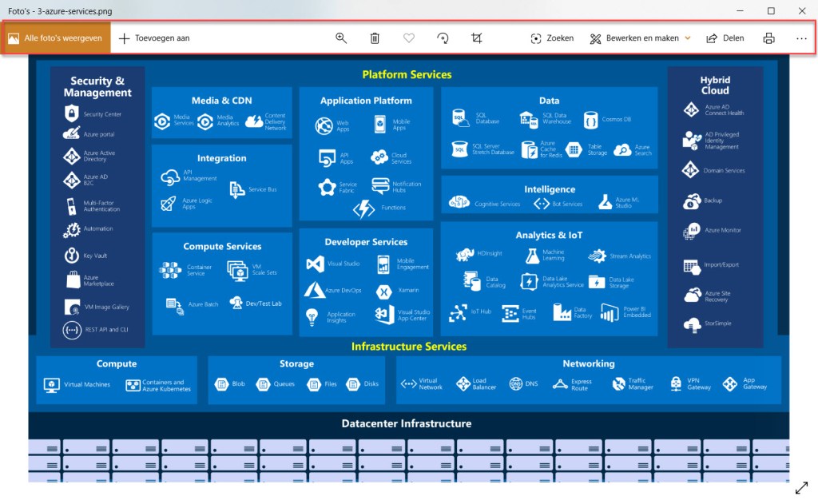Open the three-dots more options menu

point(801,38)
